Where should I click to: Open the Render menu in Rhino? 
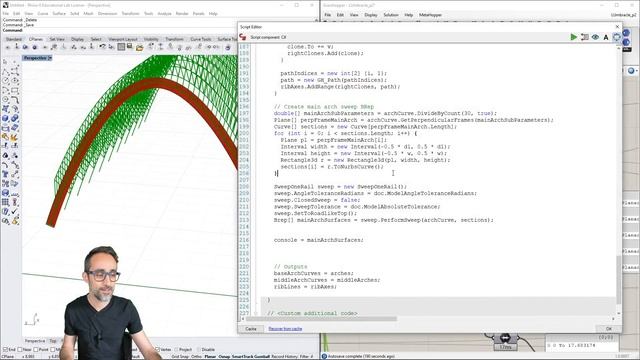pyautogui.click(x=182, y=13)
